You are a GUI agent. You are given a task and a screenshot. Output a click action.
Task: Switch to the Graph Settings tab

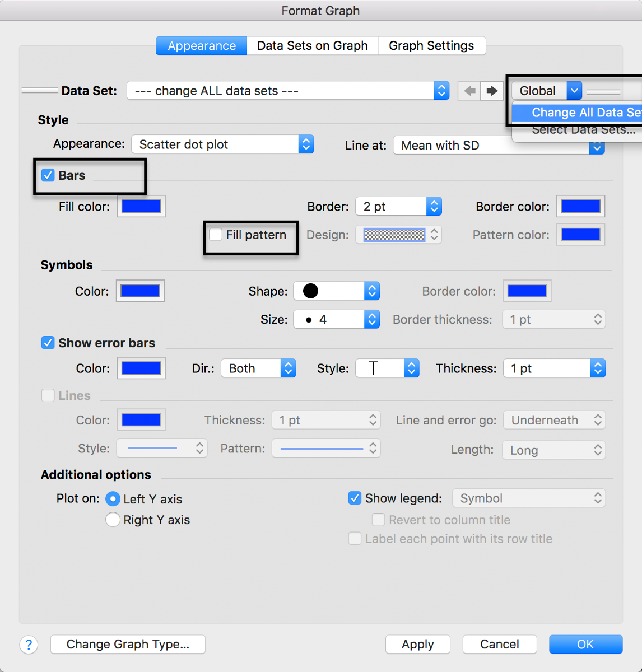(x=432, y=45)
